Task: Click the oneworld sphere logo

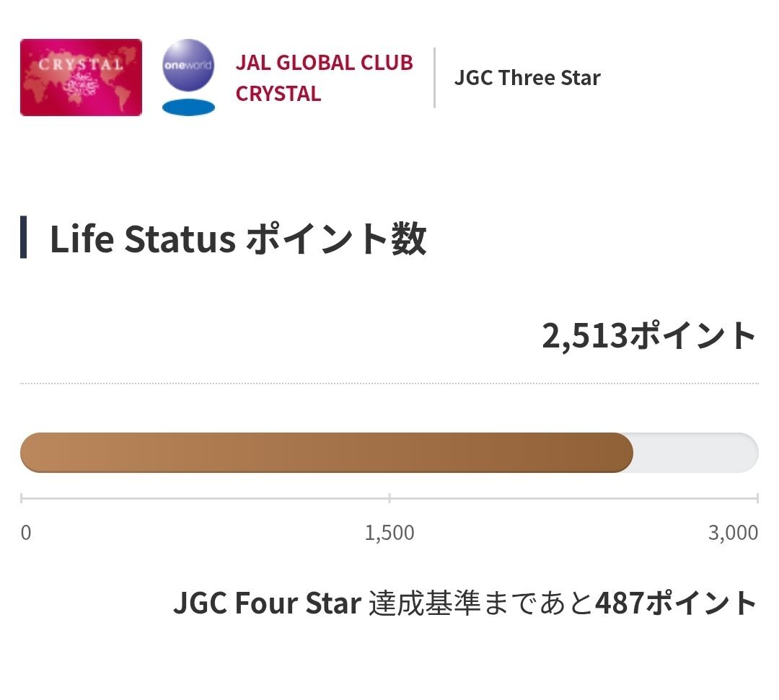Action: [x=188, y=65]
